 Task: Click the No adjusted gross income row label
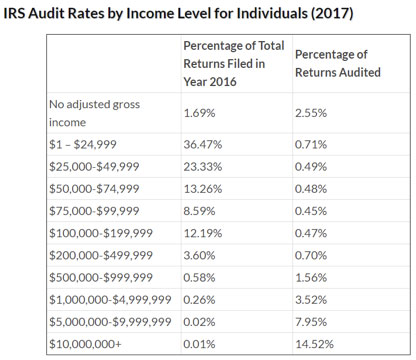pos(94,113)
